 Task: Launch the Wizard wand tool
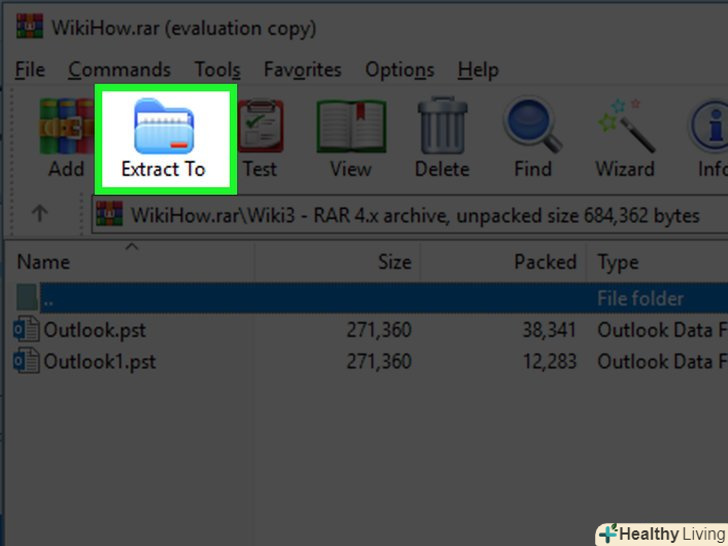(x=625, y=125)
